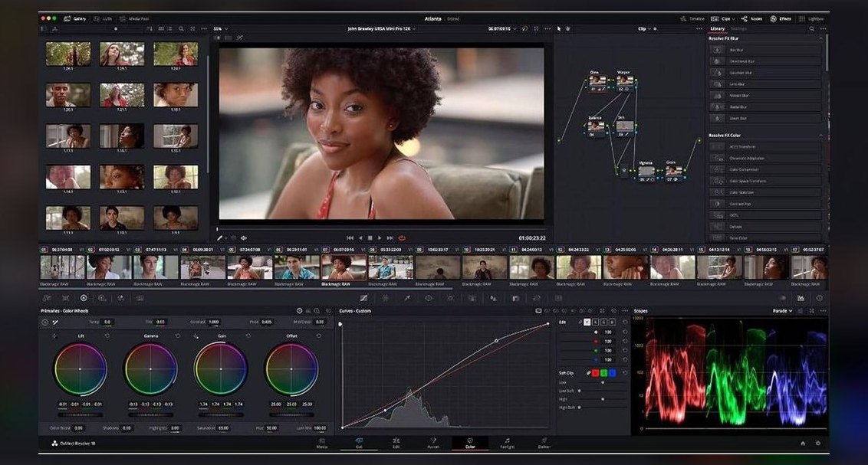Switch to the Deliver page

544,443
